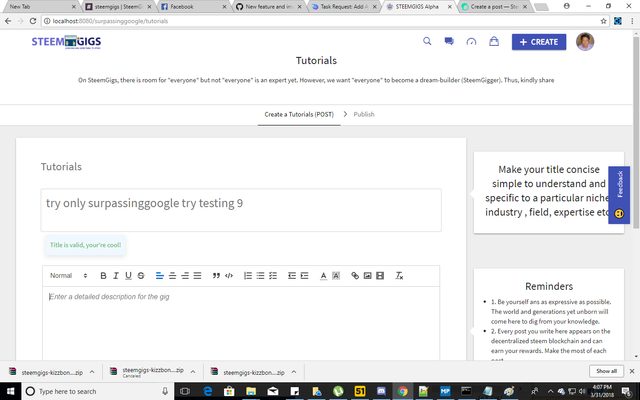Viewport: 640px width, 400px height.
Task: Increase text indent
Action: [x=304, y=276]
